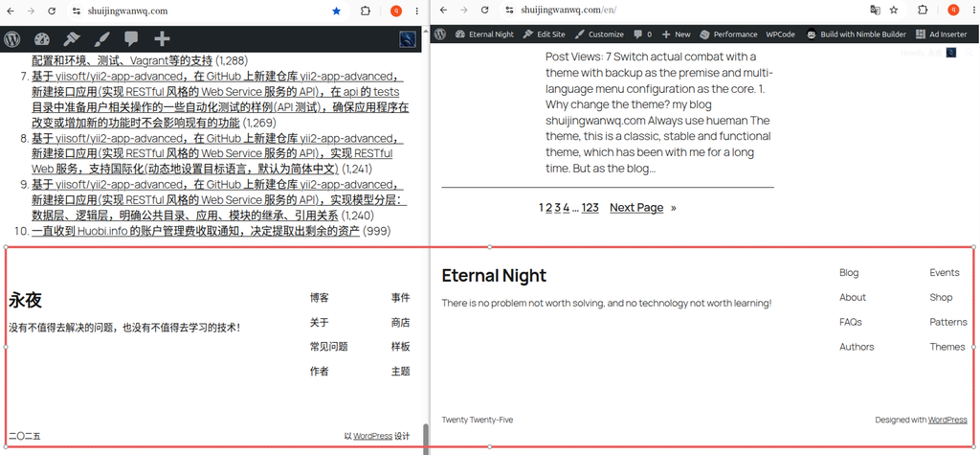Open the 关于 footer link
Viewport: 980px width, 455px height.
pos(320,323)
